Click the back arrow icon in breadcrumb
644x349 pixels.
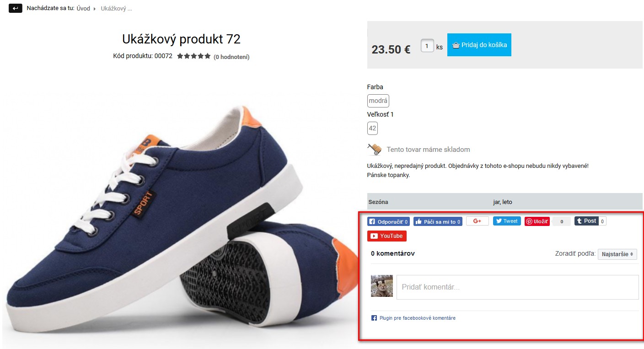[15, 8]
